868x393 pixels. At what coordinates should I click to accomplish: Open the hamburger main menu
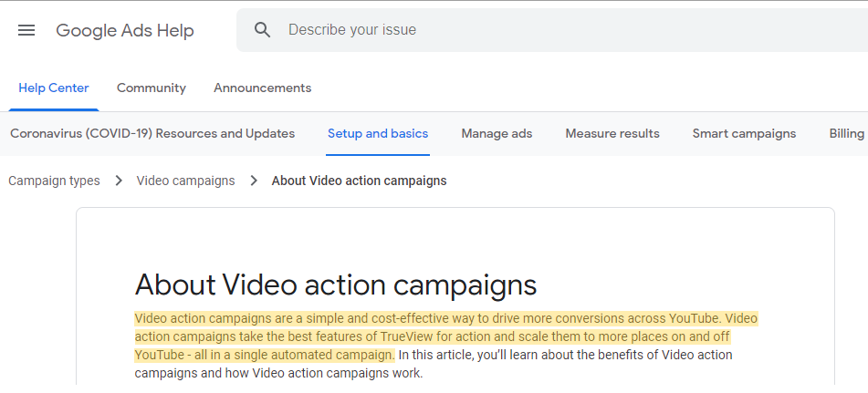[x=26, y=30]
